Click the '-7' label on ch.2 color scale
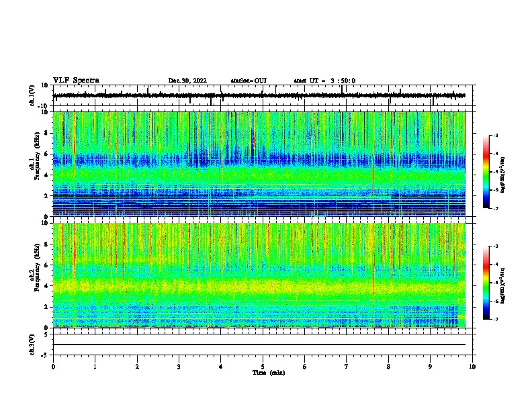The image size is (532, 411). coord(495,319)
